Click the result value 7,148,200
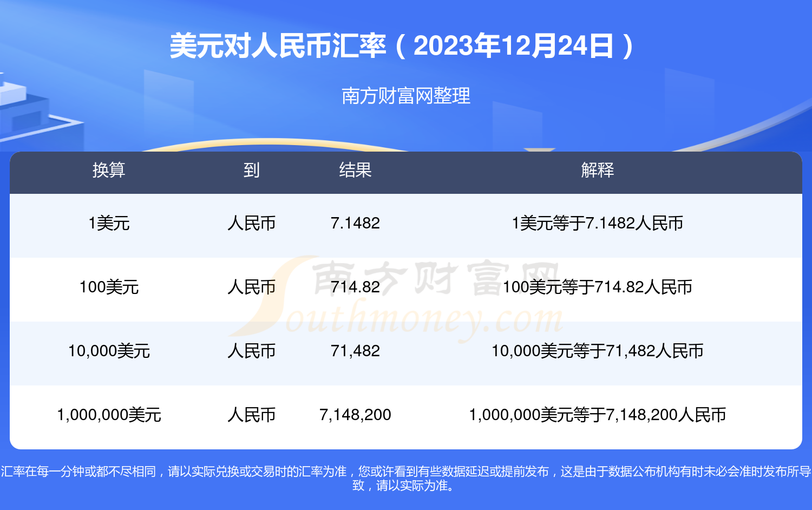 (355, 415)
